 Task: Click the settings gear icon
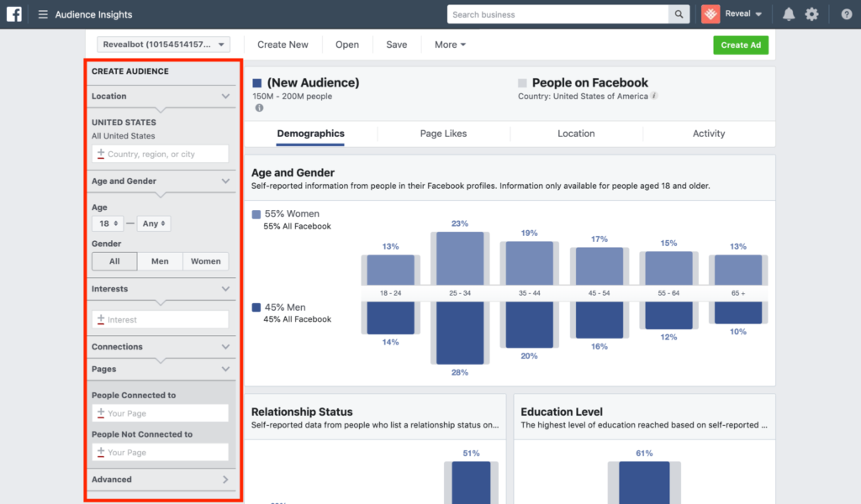point(811,13)
